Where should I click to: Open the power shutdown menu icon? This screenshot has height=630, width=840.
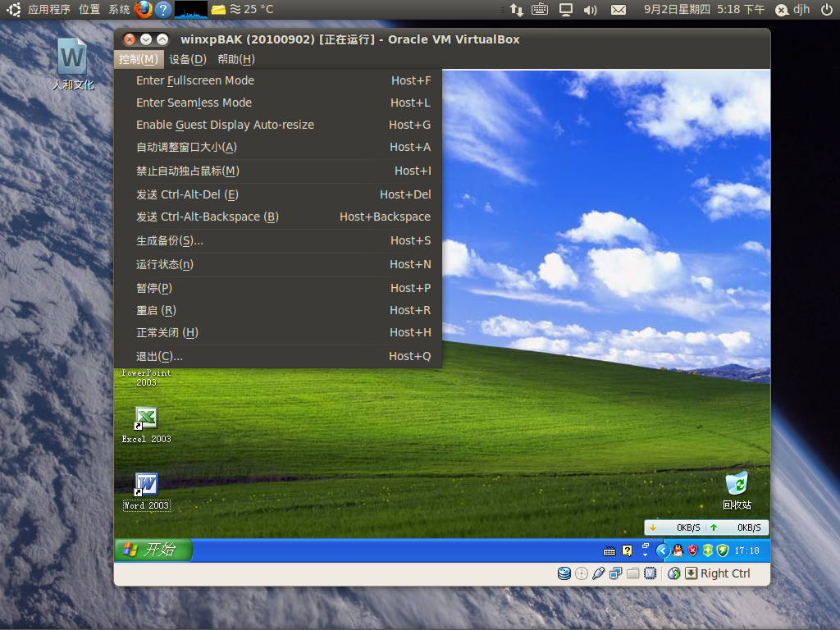coord(827,9)
